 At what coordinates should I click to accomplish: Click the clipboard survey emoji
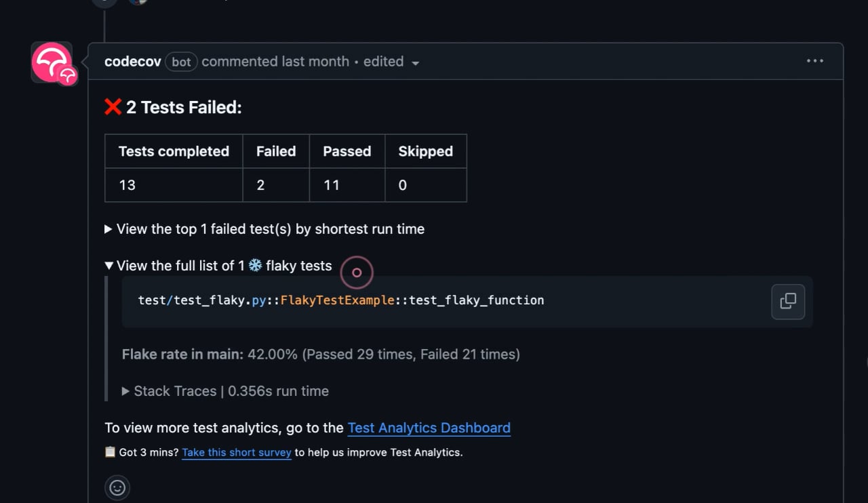pyautogui.click(x=110, y=451)
